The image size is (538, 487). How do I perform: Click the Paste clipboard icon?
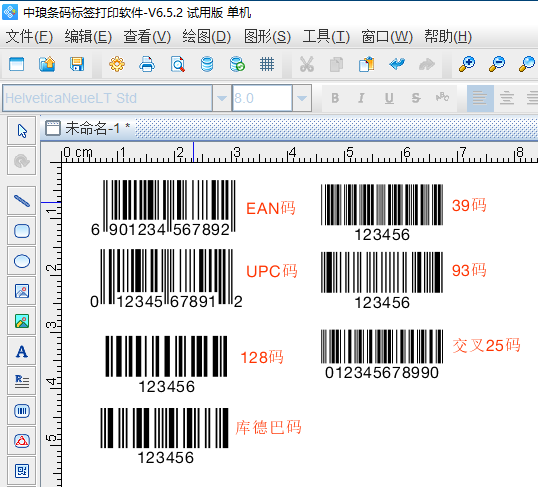tap(366, 64)
